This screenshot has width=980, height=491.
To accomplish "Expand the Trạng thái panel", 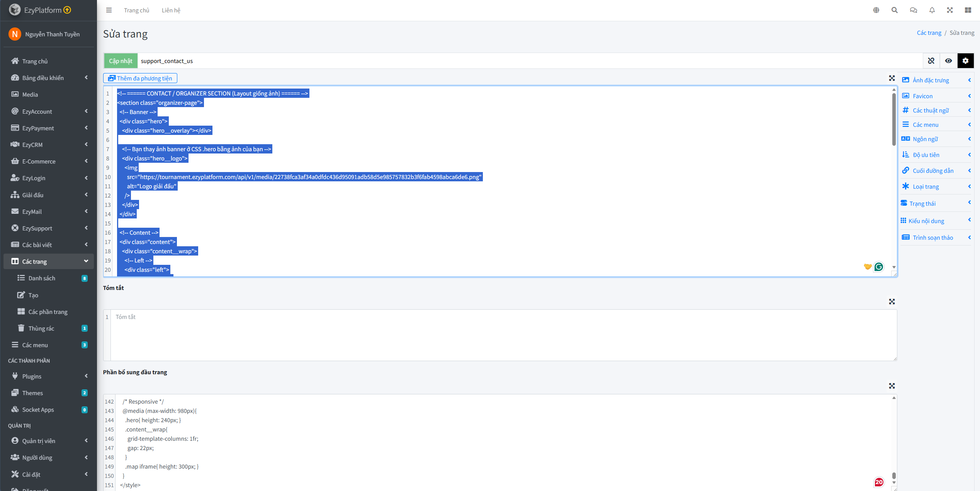I will point(936,203).
